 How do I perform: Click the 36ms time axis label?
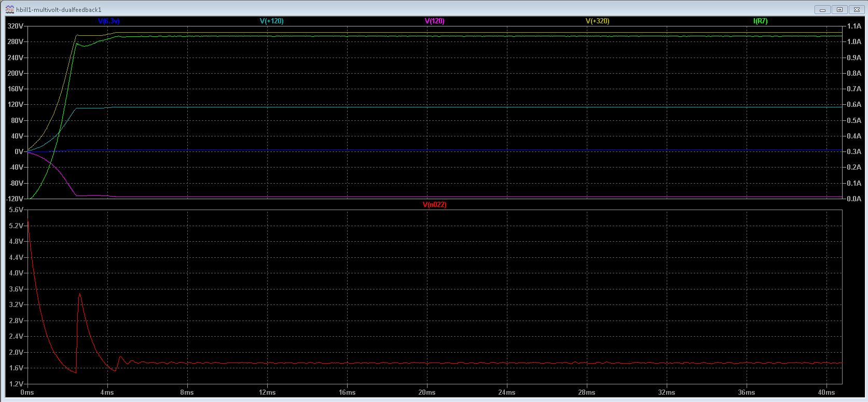point(747,393)
